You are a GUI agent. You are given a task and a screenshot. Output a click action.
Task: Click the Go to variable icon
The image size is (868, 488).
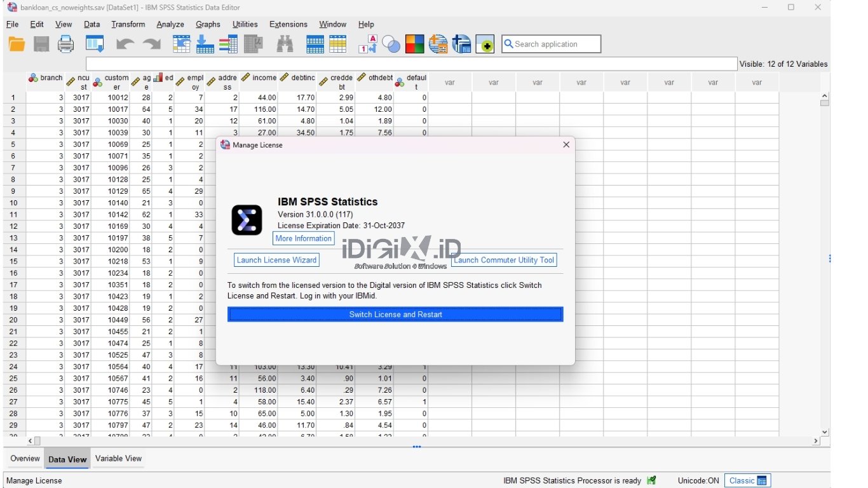[205, 44]
